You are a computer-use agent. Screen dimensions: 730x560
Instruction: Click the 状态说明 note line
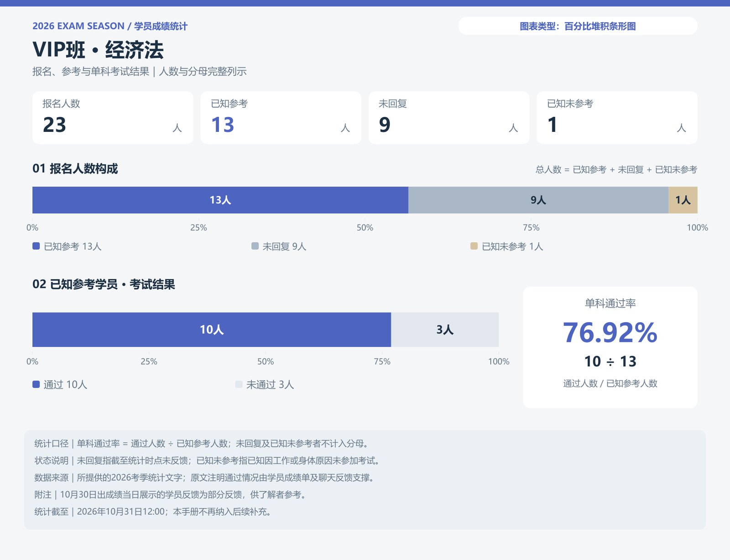[207, 461]
